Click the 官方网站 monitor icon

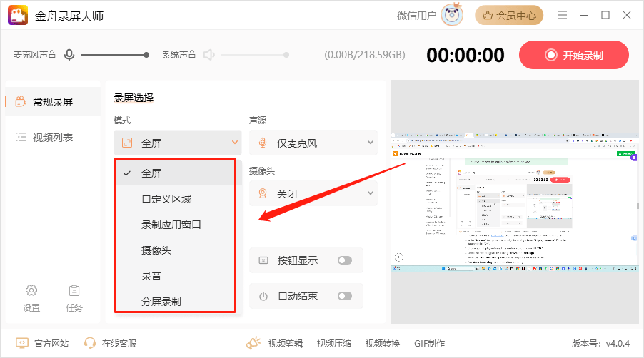pyautogui.click(x=21, y=343)
